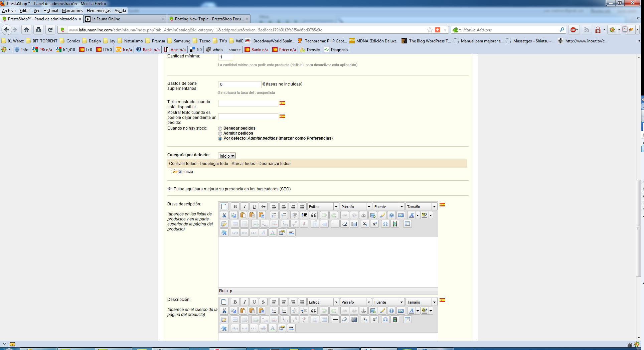Open Párrafo dropdown in Breve descripción editor
The height and width of the screenshot is (350, 644).
click(x=356, y=206)
